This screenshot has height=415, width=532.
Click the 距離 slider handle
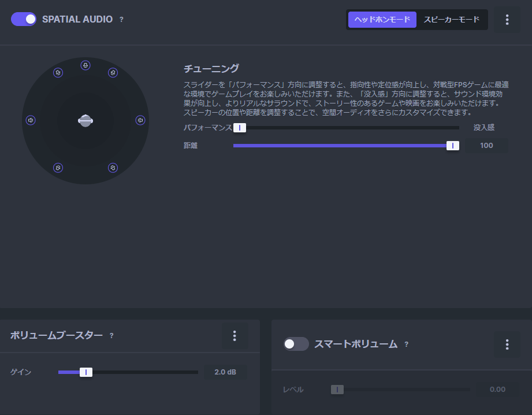click(x=453, y=146)
